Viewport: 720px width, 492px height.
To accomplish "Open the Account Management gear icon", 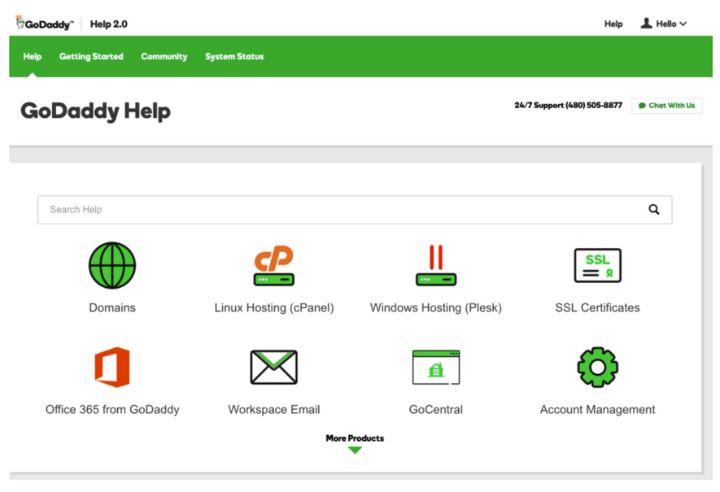I will [x=597, y=367].
